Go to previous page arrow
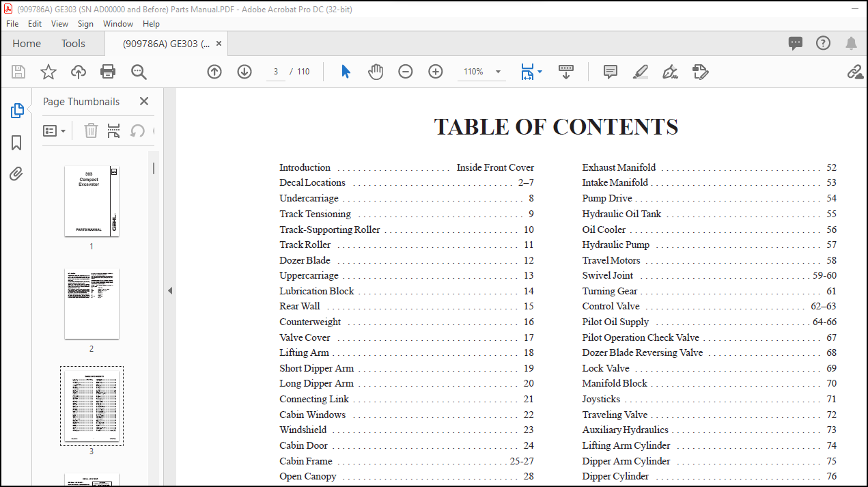Screen dimensions: 868x487 pos(214,72)
